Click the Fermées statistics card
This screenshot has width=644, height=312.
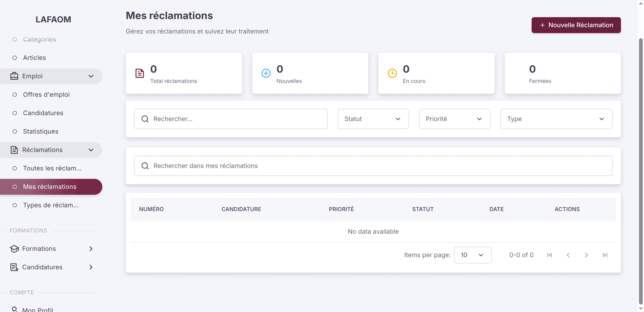click(562, 73)
